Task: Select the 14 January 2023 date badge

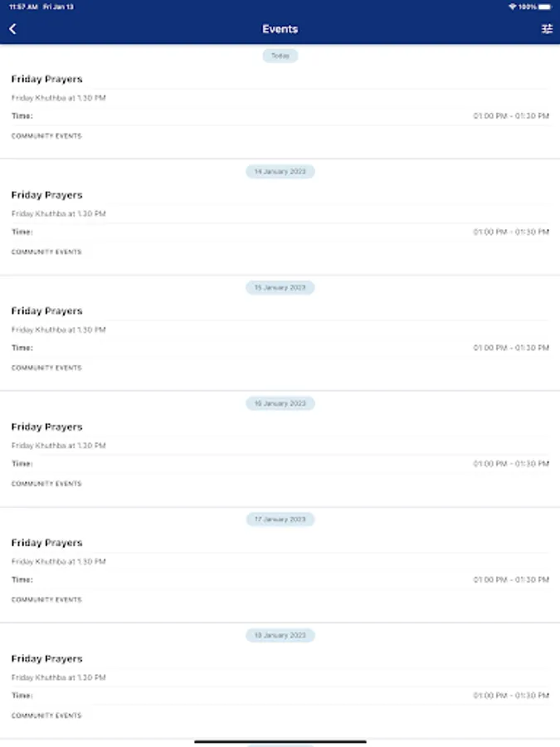Action: point(280,172)
